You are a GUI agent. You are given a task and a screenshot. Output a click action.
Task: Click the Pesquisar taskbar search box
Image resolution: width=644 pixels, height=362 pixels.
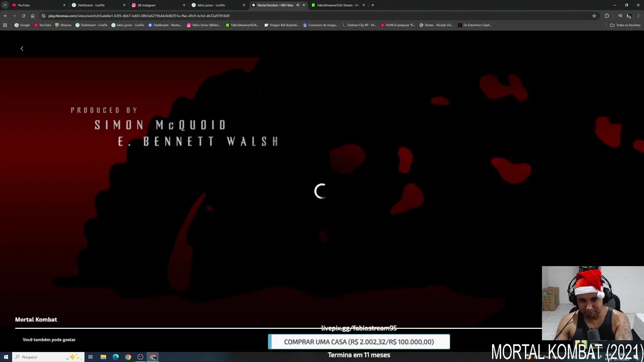[x=48, y=357]
